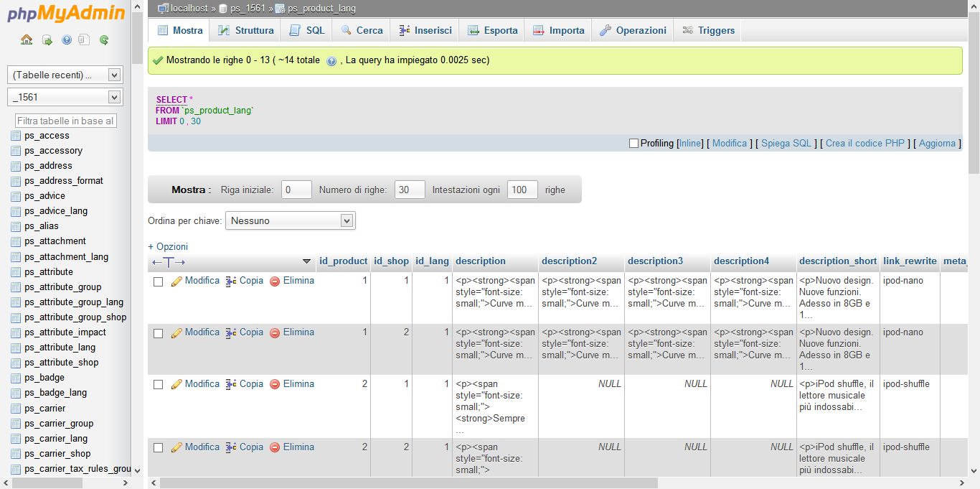Check the fourth row checkbox, ipod-shuffle shop 2
980x489 pixels.
point(159,447)
